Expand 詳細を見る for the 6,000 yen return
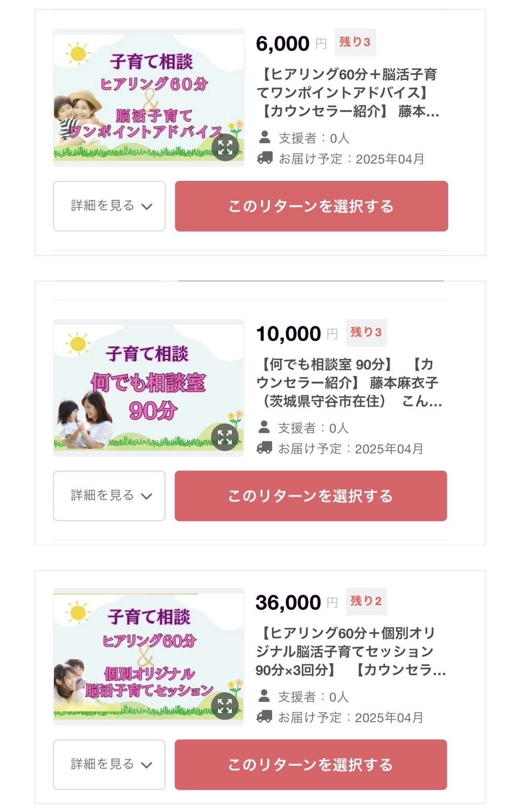The height and width of the screenshot is (812, 518). click(109, 206)
